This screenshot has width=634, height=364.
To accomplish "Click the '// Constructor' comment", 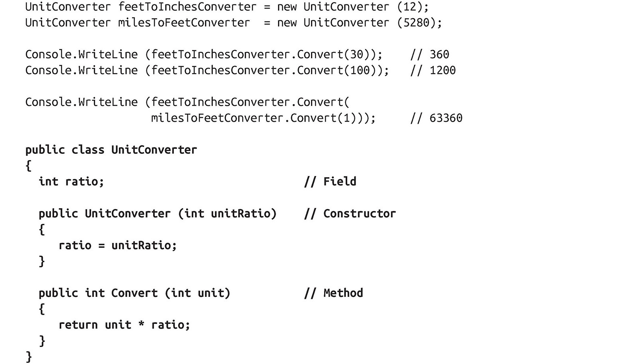I will click(x=350, y=213).
